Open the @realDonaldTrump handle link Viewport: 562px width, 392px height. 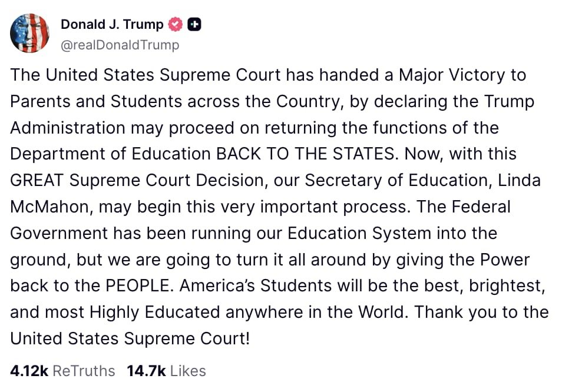click(x=120, y=45)
